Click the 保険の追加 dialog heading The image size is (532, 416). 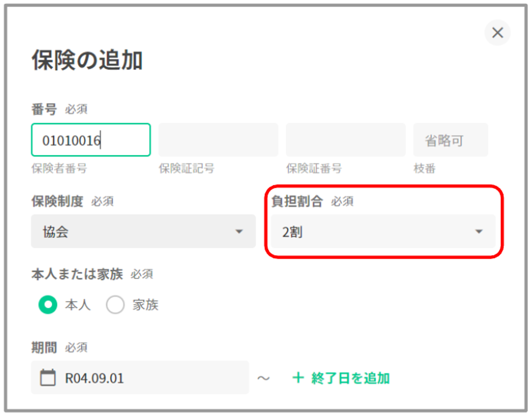point(87,60)
